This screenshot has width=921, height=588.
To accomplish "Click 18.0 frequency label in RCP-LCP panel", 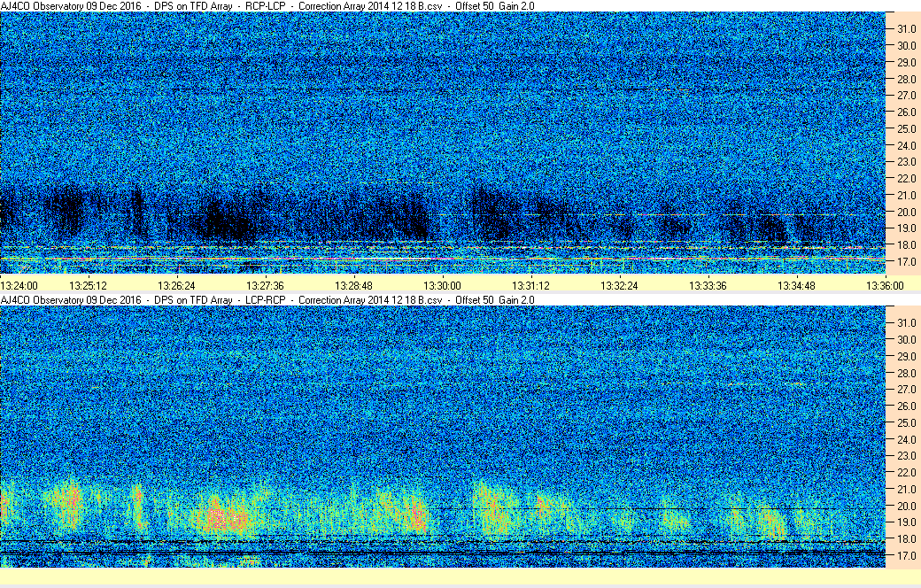I will (x=906, y=245).
